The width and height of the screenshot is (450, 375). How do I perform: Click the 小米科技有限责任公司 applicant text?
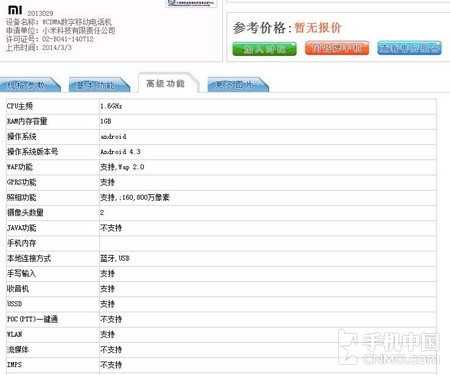79,31
